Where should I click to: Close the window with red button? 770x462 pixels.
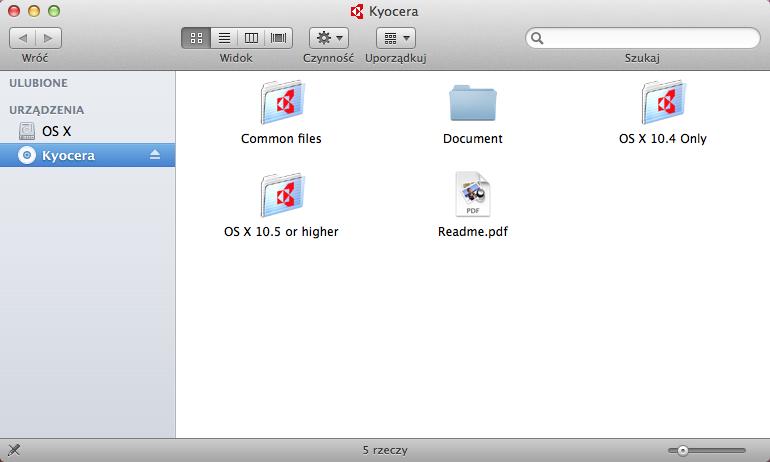(14, 11)
